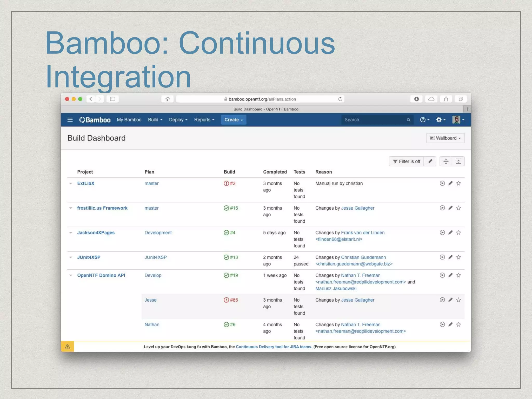Edit the Jackson4XPages Development plan

450,232
